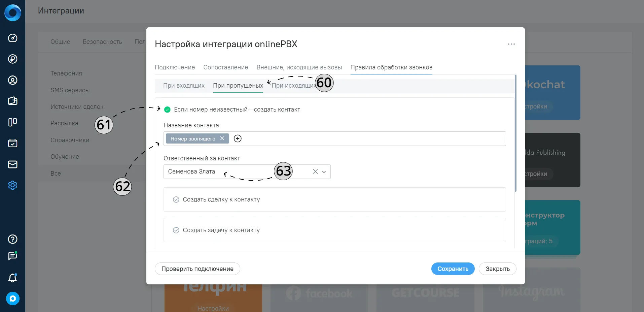Switch to the 'Сопоставление' tab
Viewport: 644px width, 312px height.
[x=226, y=67]
